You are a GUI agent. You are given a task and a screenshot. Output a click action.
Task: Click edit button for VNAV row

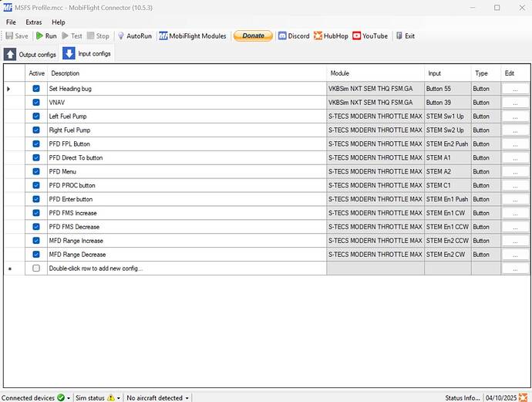[x=515, y=103]
